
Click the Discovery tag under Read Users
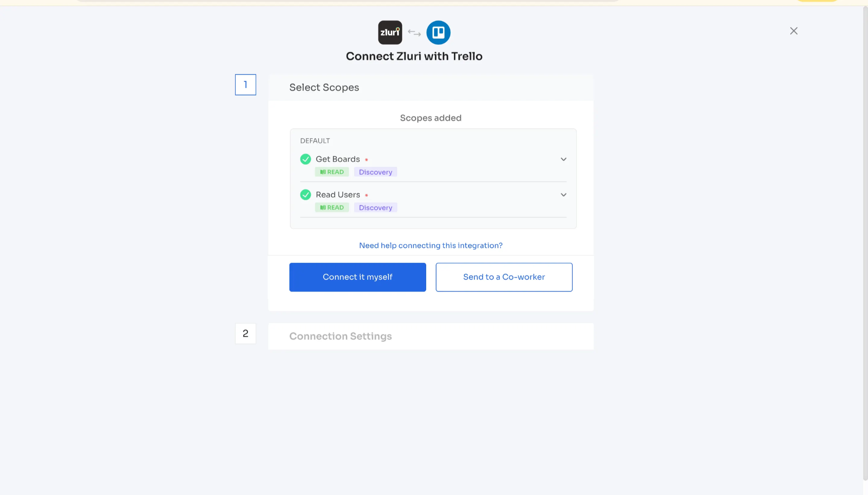coord(375,208)
